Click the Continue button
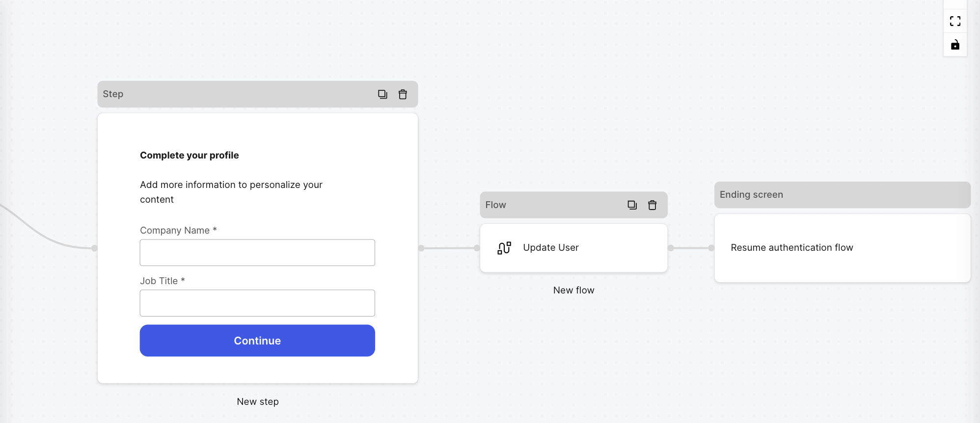This screenshot has height=423, width=980. coord(257,340)
